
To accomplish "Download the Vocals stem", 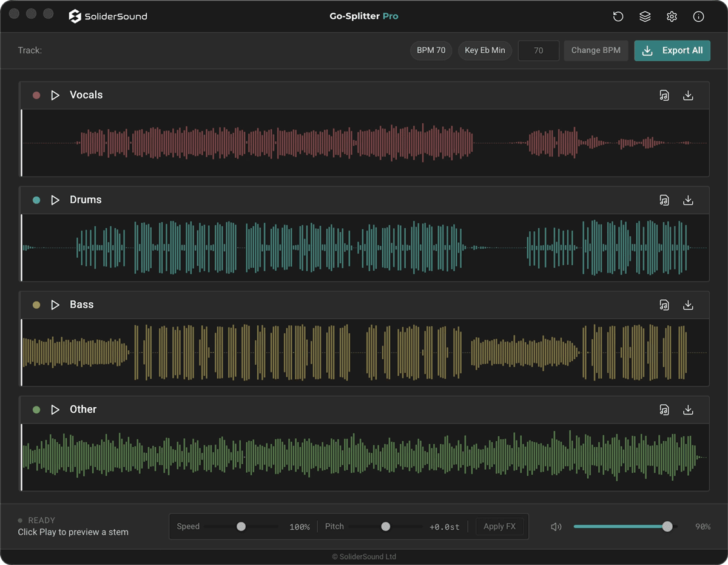I will click(x=688, y=95).
